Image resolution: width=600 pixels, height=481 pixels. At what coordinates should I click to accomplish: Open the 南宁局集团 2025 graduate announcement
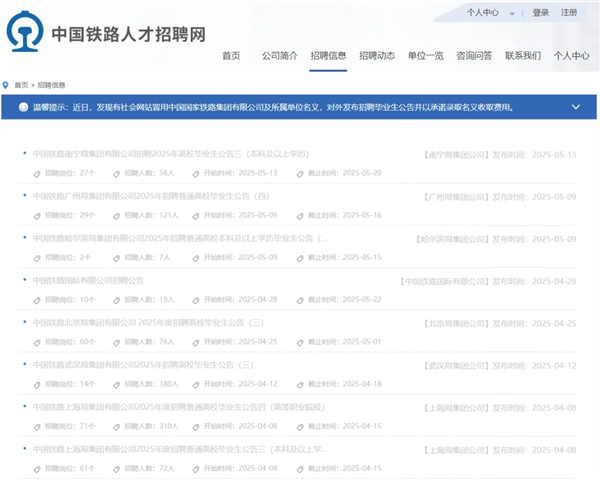coord(171,154)
